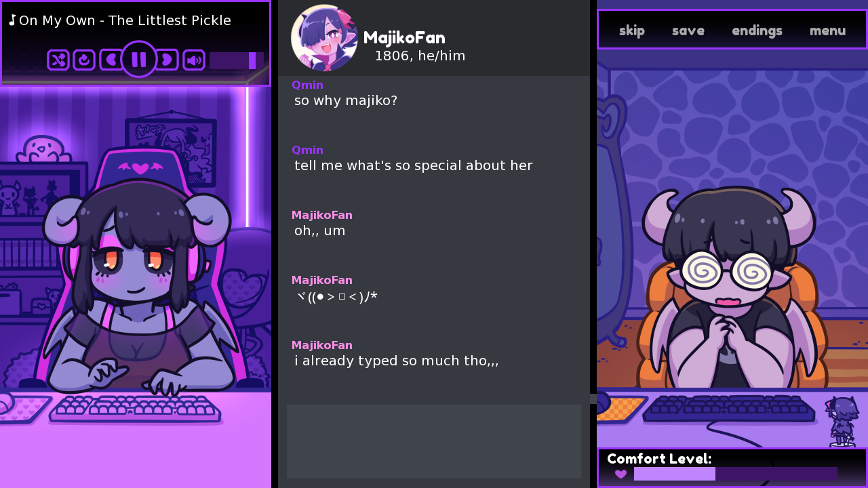The image size is (868, 488).
Task: Select the message "i already typed so much tho,,,"
Action: [397, 361]
